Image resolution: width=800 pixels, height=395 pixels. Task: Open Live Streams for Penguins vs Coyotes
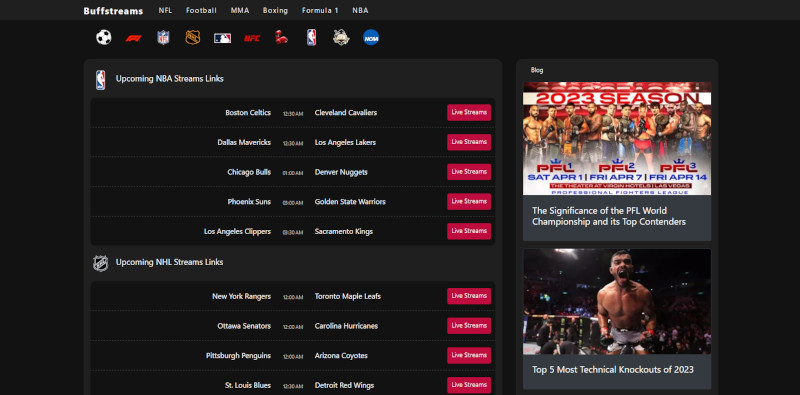[x=469, y=355]
